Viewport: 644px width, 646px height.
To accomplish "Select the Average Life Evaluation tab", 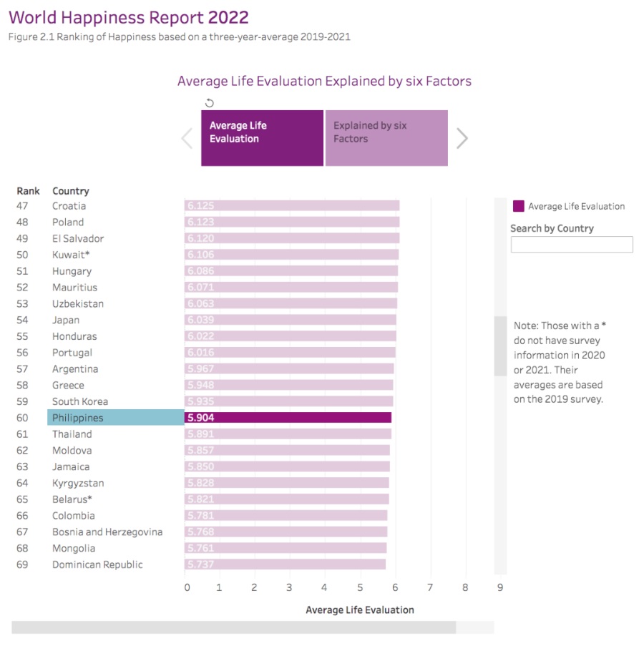I will [x=262, y=138].
